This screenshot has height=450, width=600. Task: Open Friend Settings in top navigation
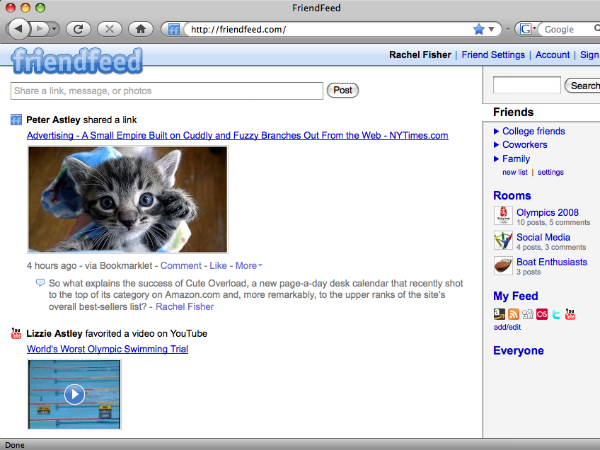point(493,55)
